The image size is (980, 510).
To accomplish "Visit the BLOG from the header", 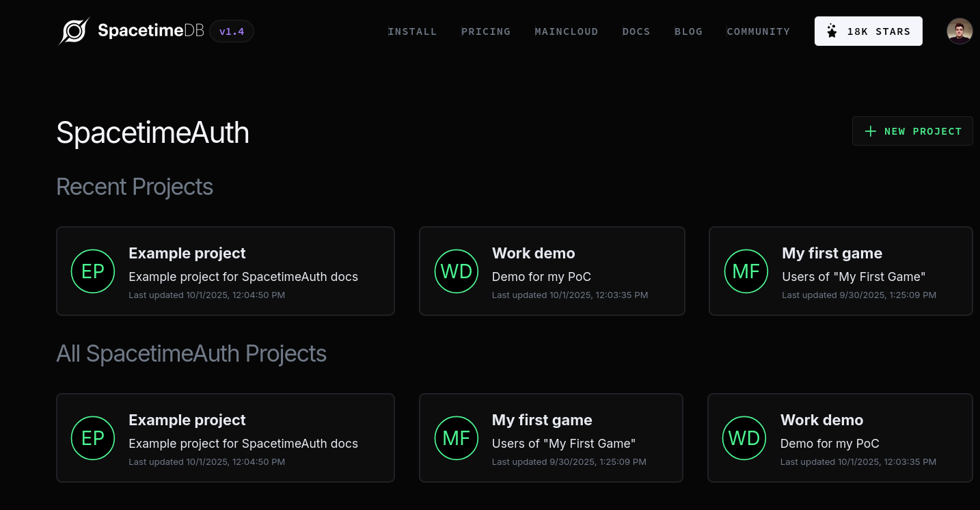I will [x=688, y=31].
